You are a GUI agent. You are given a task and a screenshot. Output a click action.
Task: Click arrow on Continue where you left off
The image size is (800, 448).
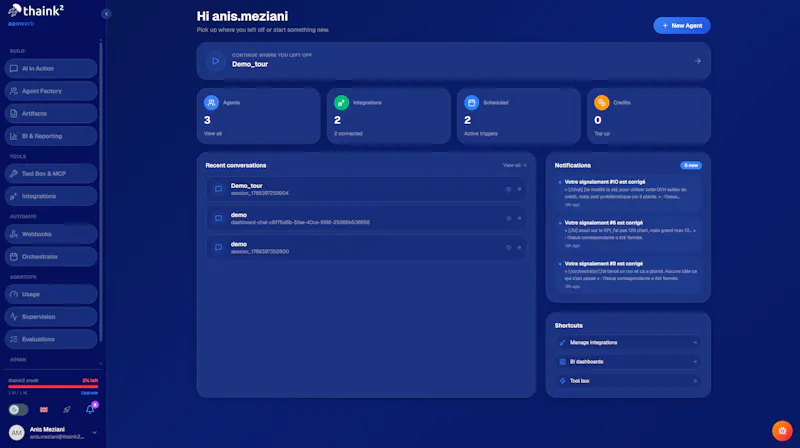point(697,61)
